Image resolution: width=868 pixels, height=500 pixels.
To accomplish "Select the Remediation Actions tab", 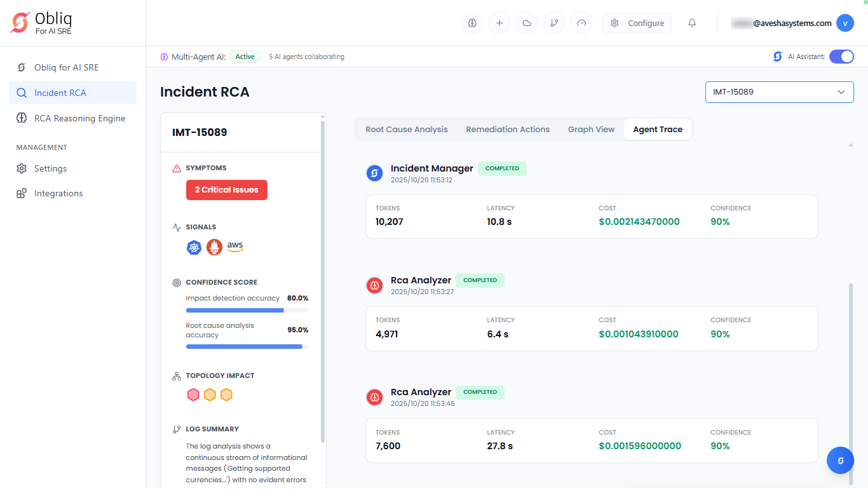I will (x=508, y=130).
